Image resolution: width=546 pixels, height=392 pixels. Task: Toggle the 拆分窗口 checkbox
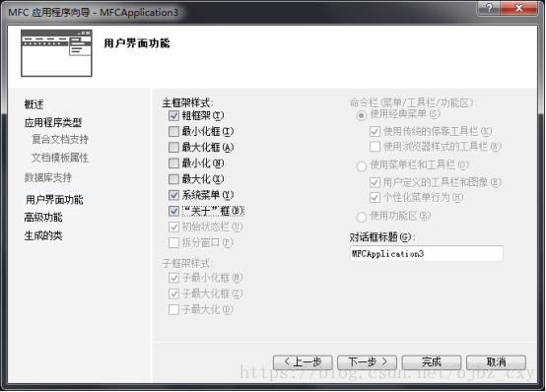[173, 242]
